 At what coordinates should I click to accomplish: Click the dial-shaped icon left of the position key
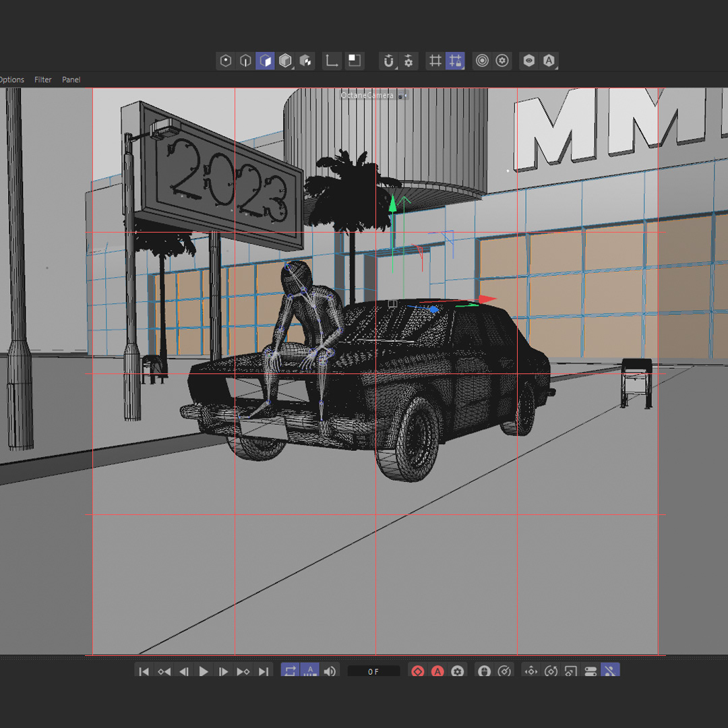coord(504,671)
